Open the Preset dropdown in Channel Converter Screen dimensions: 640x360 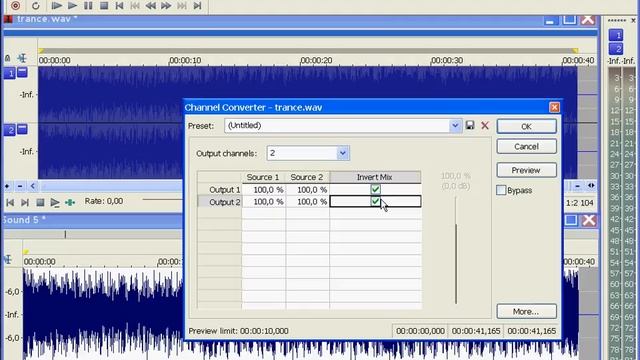coord(455,125)
